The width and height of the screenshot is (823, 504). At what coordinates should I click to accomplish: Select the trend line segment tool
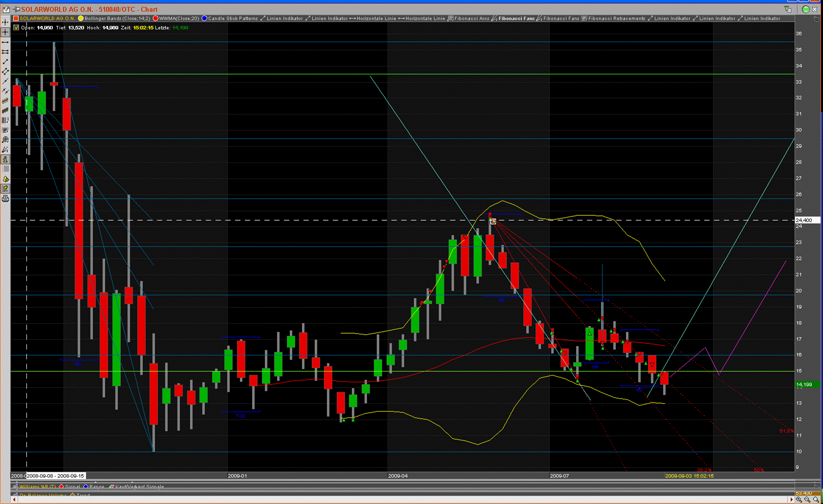tap(5, 62)
